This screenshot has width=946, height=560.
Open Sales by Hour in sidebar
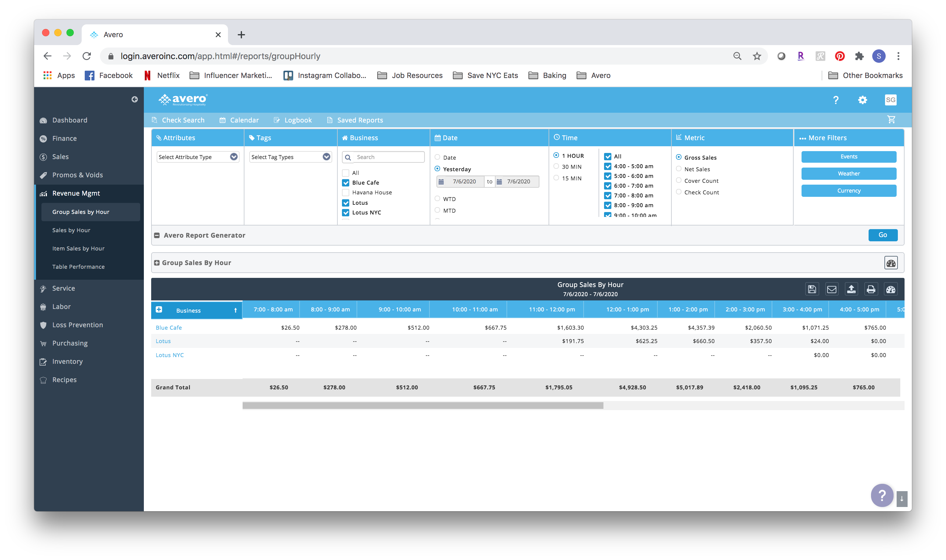(71, 230)
